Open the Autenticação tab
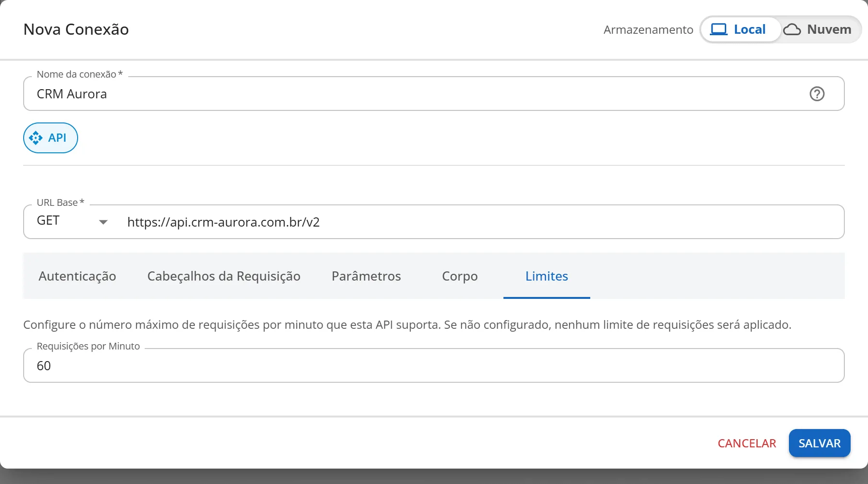This screenshot has height=484, width=868. (x=77, y=276)
